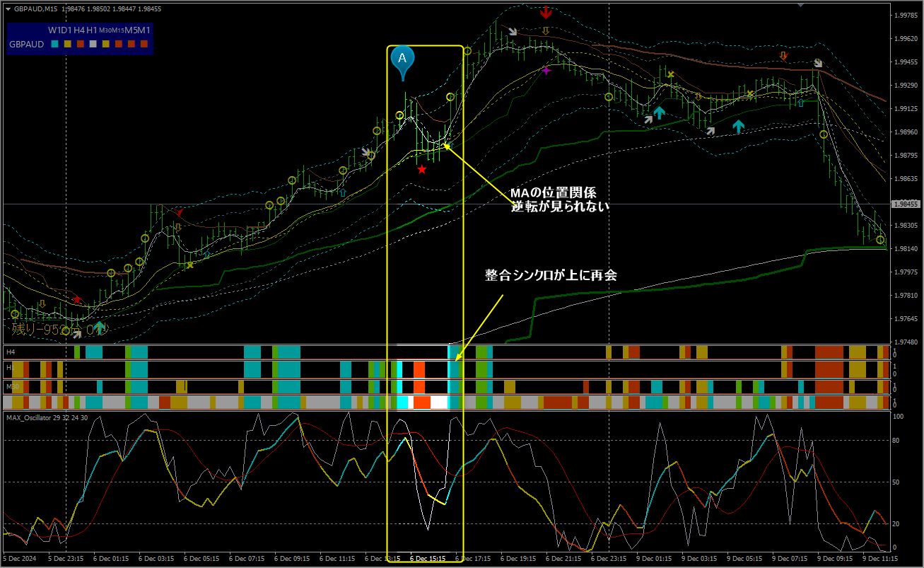Click the highlighted current price 1.98455 on the price axis
Screen dimensions: 924x568
(x=906, y=204)
